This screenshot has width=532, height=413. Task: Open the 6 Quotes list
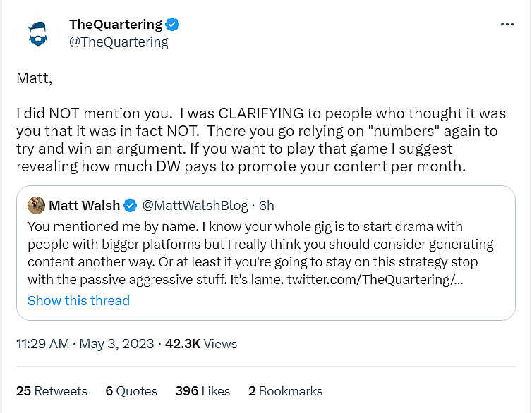click(x=131, y=390)
